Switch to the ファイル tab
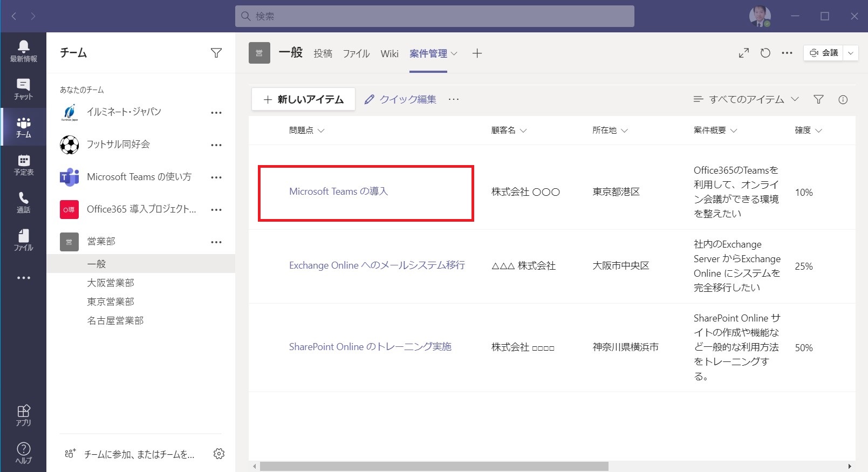 (x=356, y=53)
